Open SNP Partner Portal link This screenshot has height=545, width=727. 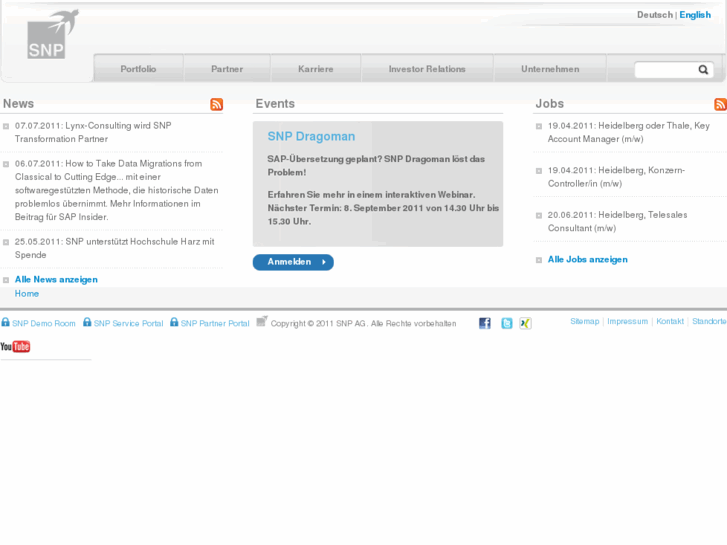click(x=215, y=324)
